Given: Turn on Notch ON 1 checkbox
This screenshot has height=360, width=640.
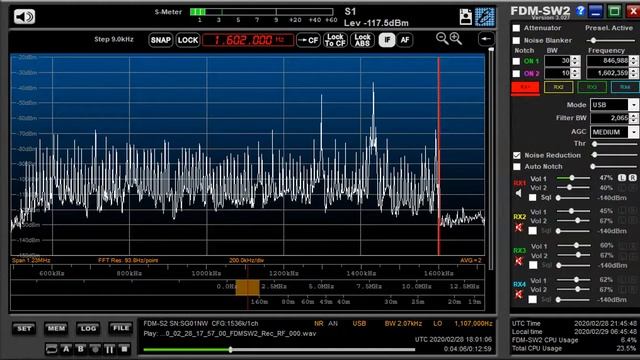Looking at the screenshot, I should coord(516,61).
